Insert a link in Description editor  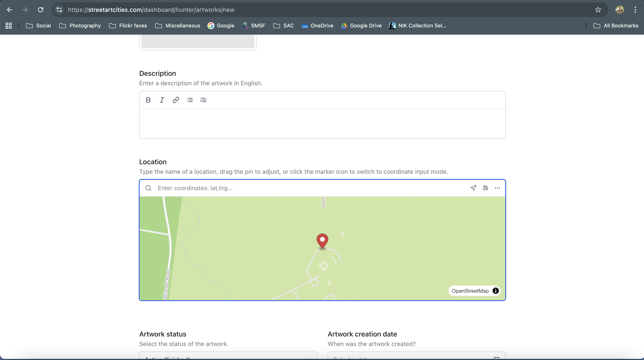coord(176,100)
